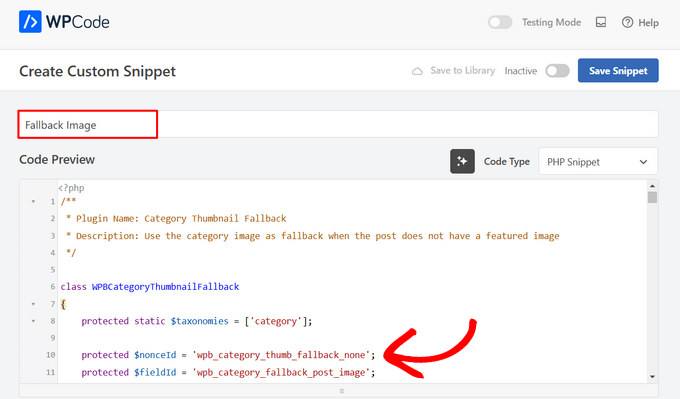The height and width of the screenshot is (399, 680).
Task: Click the Inactive status label
Action: click(x=520, y=71)
